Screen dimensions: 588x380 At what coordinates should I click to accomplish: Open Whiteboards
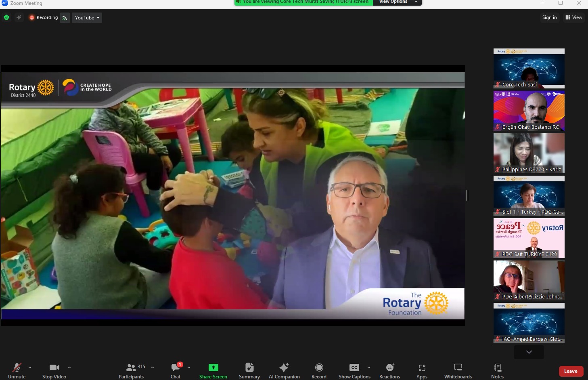tap(458, 370)
